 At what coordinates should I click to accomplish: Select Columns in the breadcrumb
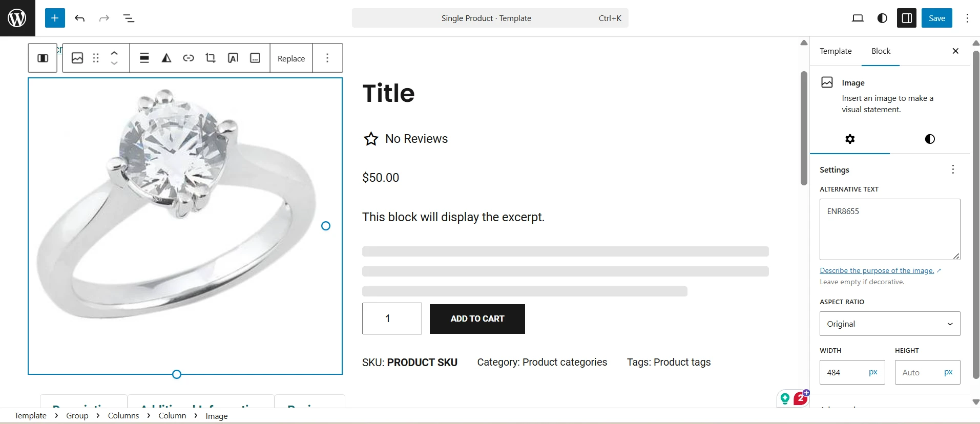(123, 416)
